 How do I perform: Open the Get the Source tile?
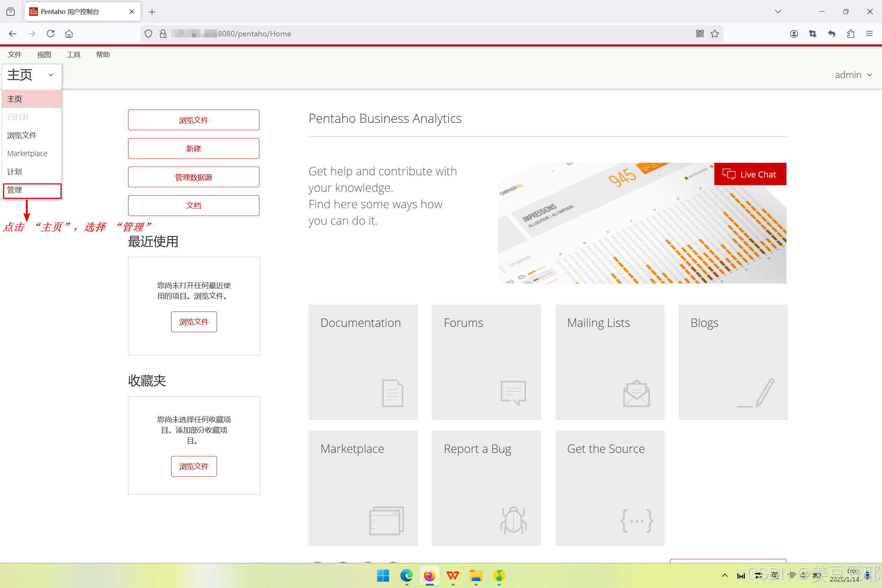(609, 488)
